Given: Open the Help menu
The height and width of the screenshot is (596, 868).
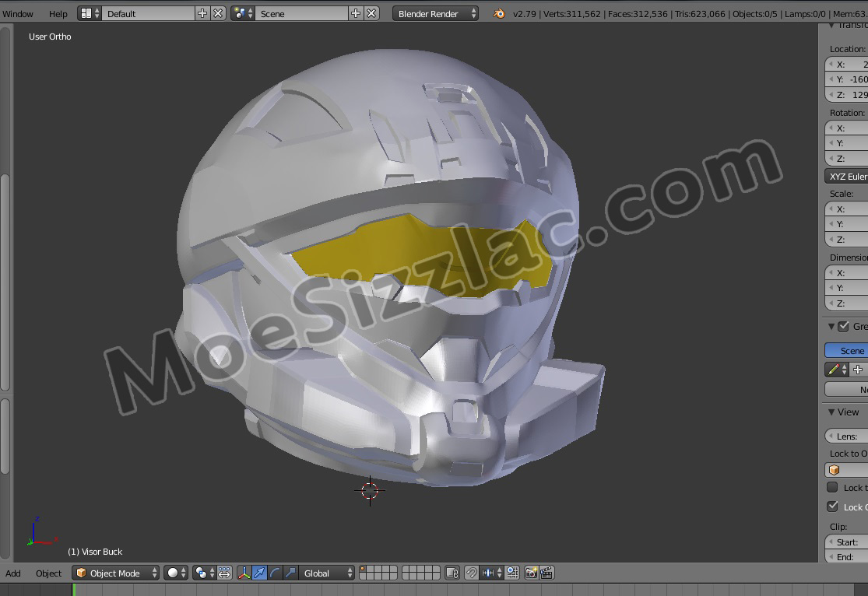Looking at the screenshot, I should (58, 14).
